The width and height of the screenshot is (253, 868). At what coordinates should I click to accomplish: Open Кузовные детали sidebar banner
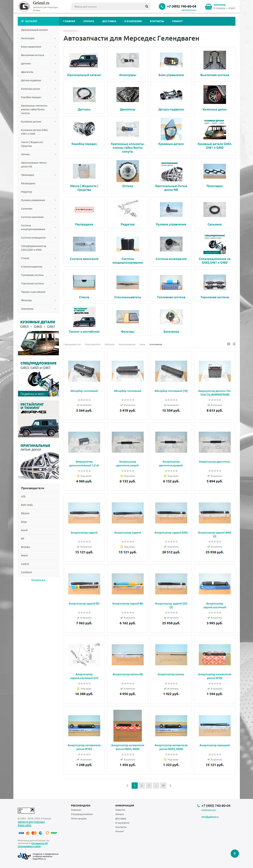point(38,337)
